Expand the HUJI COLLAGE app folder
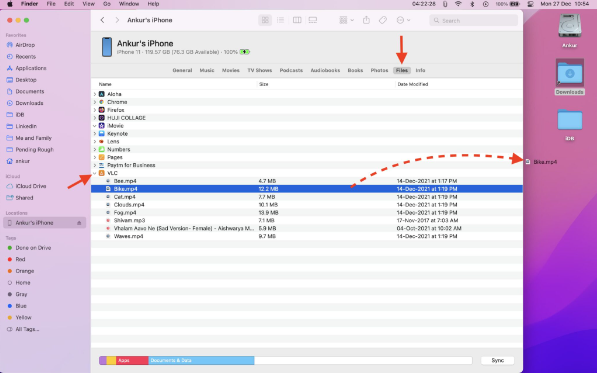 (95, 118)
